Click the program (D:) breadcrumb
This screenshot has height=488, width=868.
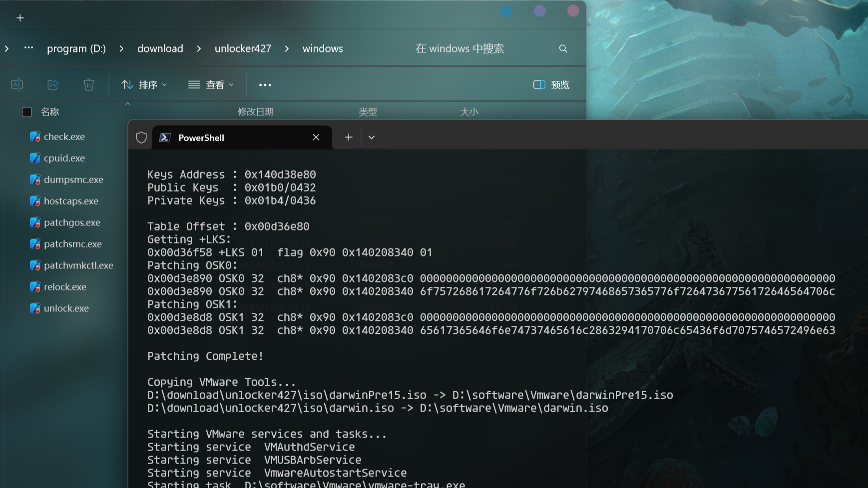click(x=76, y=48)
